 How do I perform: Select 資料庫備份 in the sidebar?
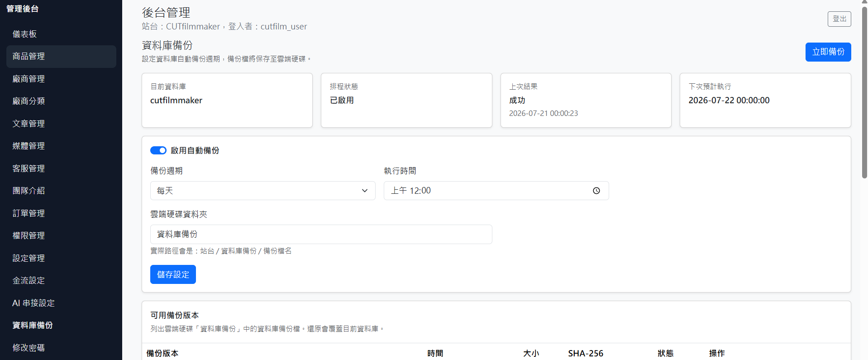coord(61,325)
